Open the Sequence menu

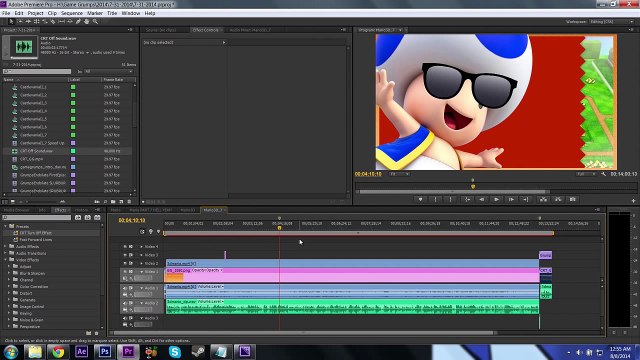(72, 13)
